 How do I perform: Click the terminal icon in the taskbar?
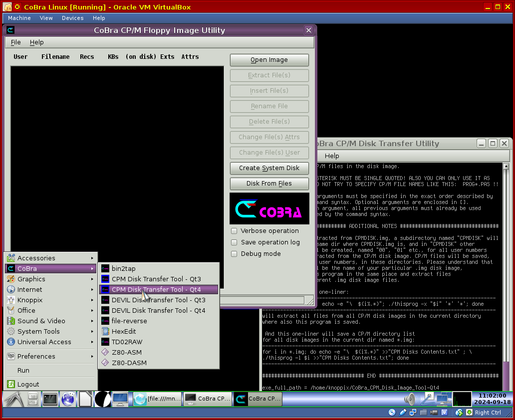point(50,399)
